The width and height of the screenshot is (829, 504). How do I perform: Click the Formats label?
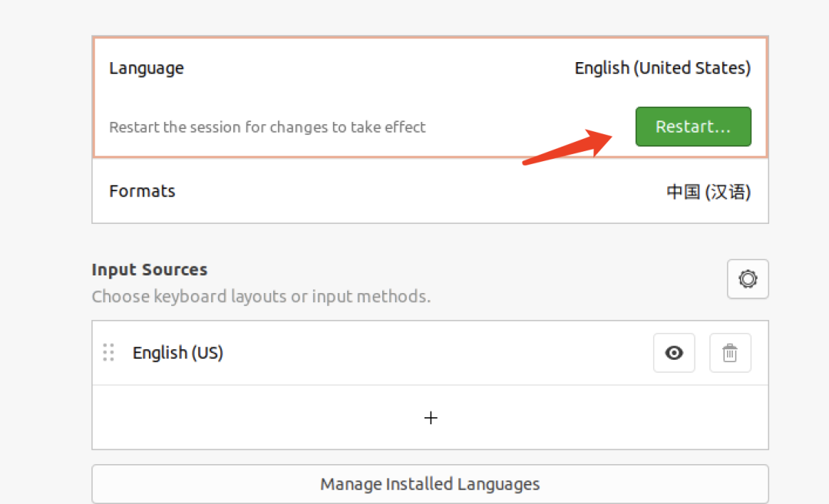point(142,191)
